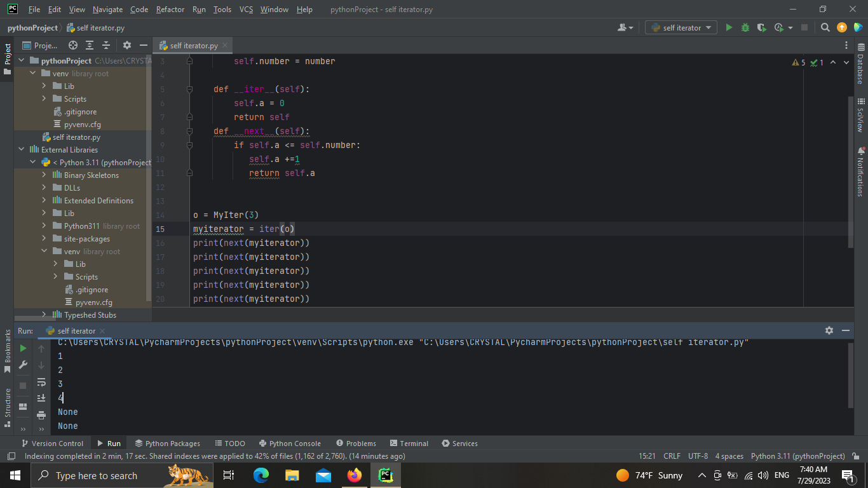Open Run panel settings gear icon
This screenshot has height=488, width=868.
pyautogui.click(x=829, y=330)
